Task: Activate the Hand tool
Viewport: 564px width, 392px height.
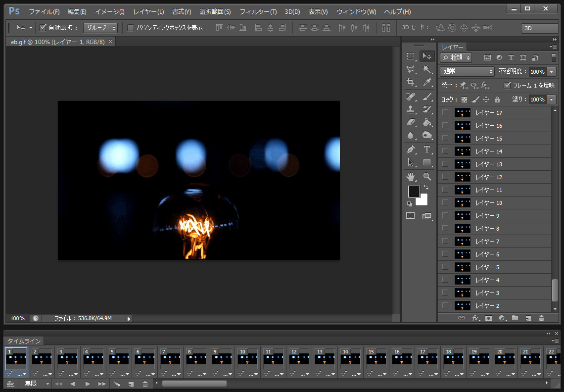Action: click(x=411, y=176)
